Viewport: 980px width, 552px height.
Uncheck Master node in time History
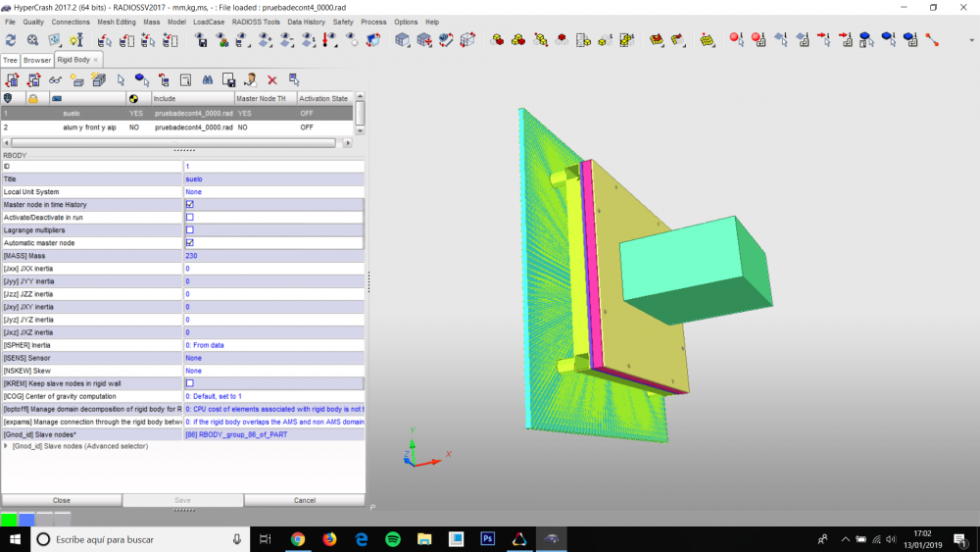(x=190, y=204)
